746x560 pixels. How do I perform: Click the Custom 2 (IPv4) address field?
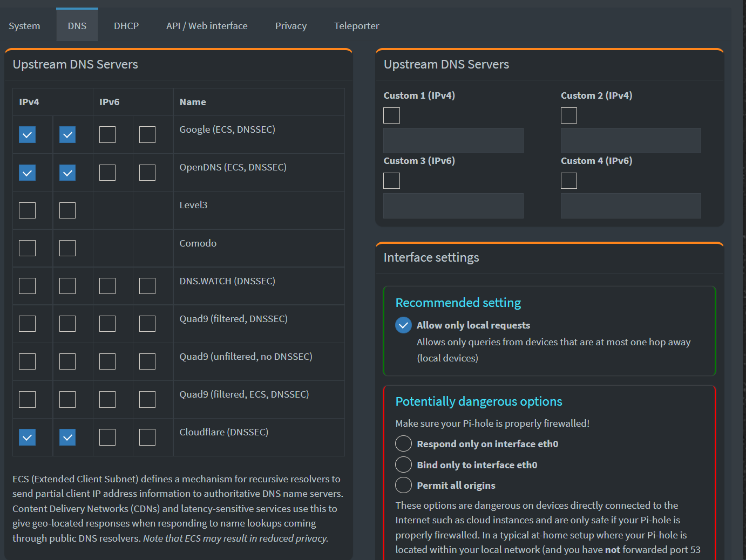point(630,140)
